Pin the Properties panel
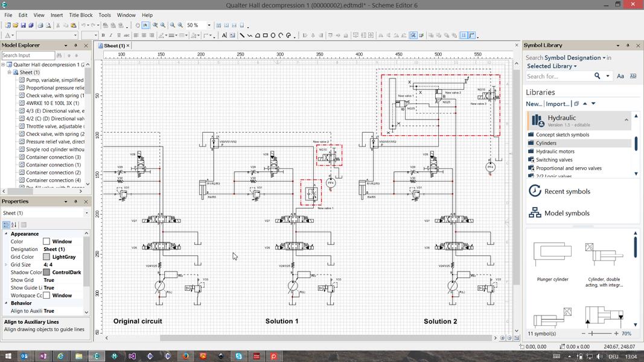Image resolution: width=644 pixels, height=362 pixels. coord(75,202)
